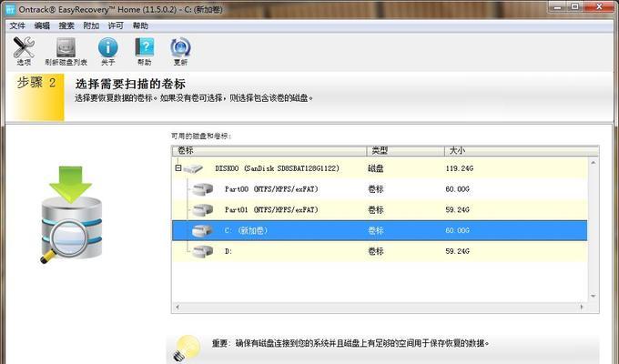Open the 编辑 menu
This screenshot has height=364, width=619.
click(42, 25)
